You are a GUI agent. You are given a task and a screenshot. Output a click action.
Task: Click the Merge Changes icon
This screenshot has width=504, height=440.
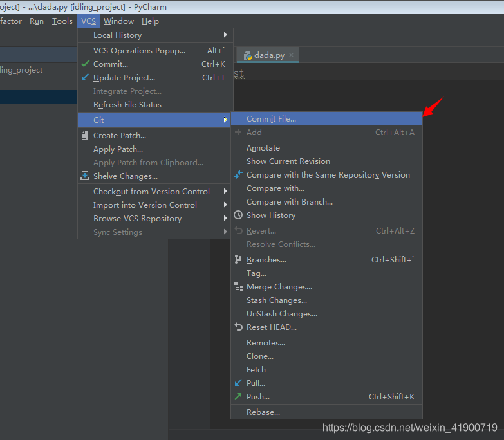tap(238, 286)
